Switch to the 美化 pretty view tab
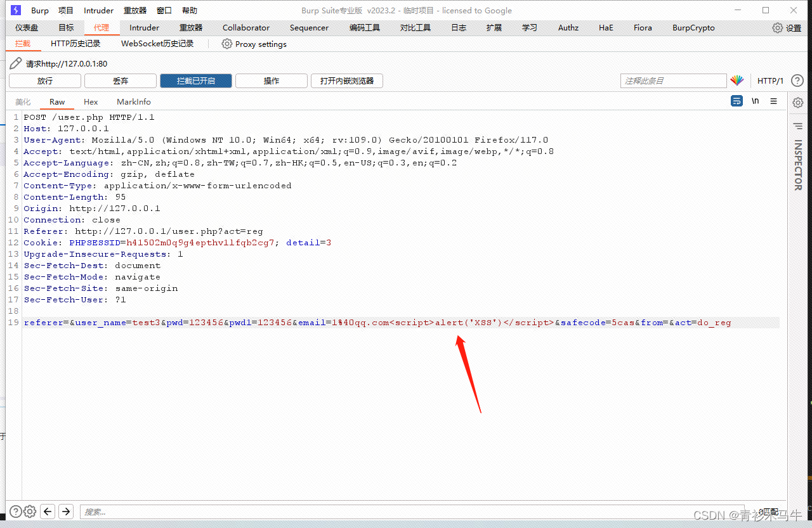 pos(23,101)
